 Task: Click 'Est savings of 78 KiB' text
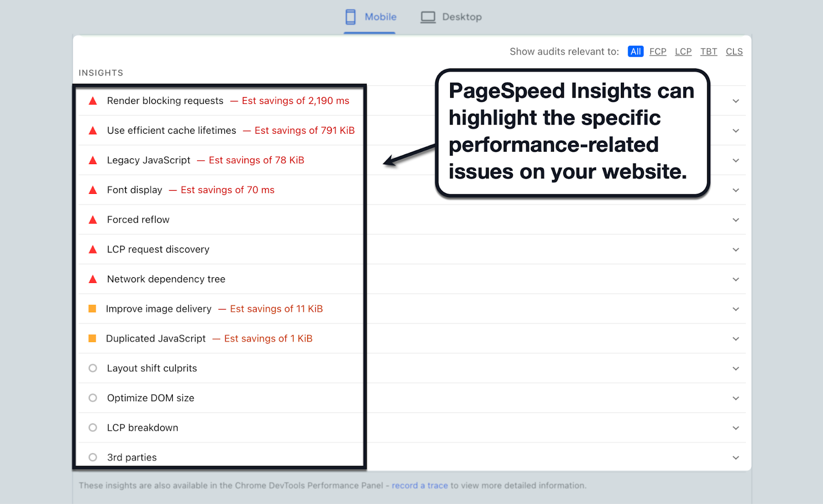coord(257,160)
